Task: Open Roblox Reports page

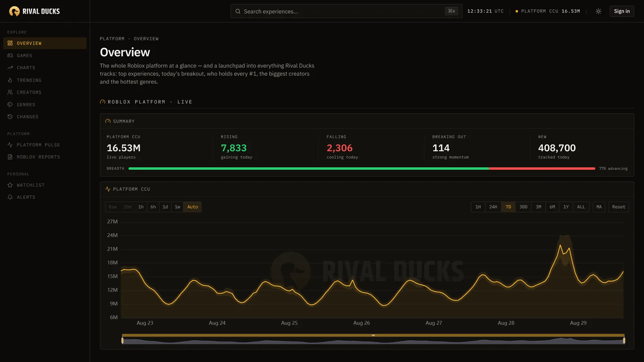Action: [45, 157]
